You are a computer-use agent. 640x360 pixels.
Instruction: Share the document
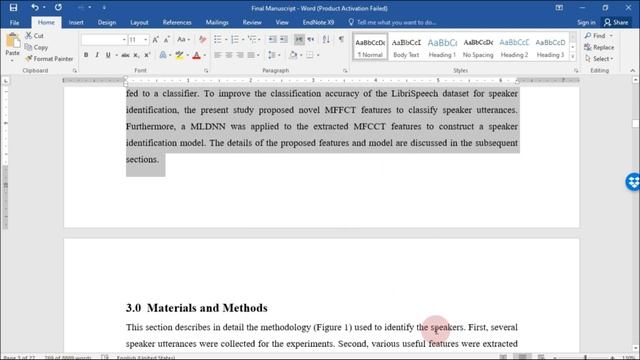(x=616, y=22)
